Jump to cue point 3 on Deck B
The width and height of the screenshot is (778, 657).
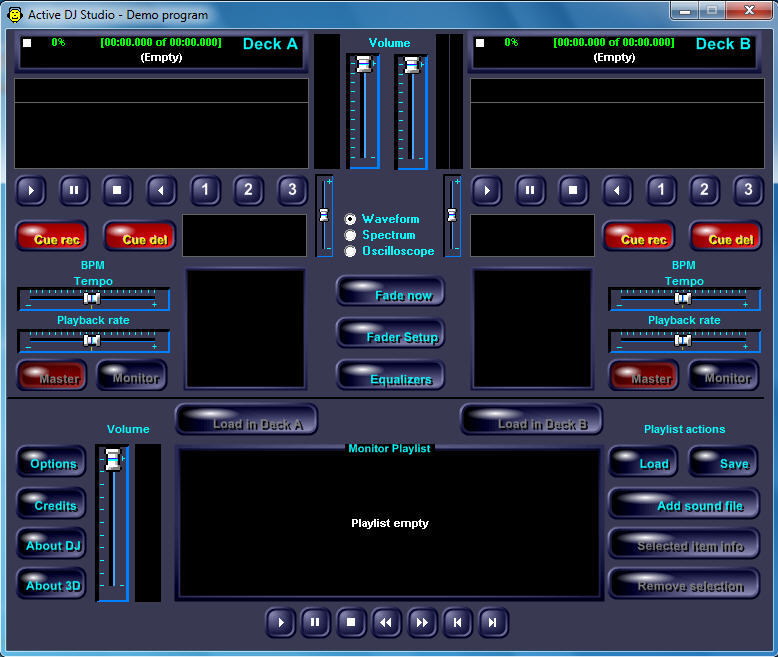[x=748, y=191]
